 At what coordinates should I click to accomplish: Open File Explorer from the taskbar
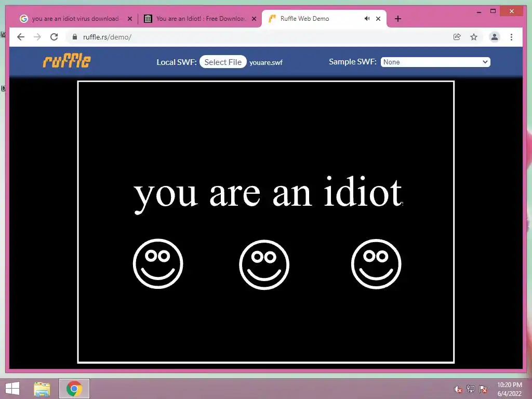pos(42,389)
